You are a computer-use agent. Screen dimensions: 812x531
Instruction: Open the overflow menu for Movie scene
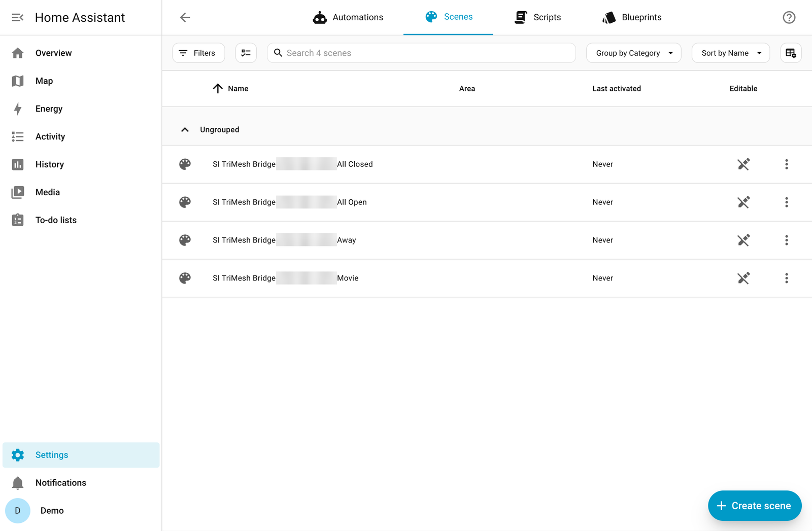tap(787, 278)
